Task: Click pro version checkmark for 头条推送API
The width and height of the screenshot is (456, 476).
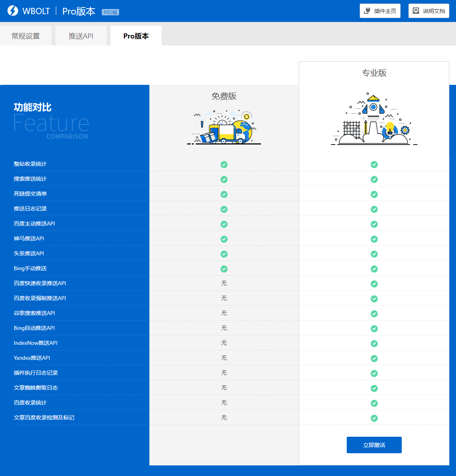Action: click(x=374, y=254)
